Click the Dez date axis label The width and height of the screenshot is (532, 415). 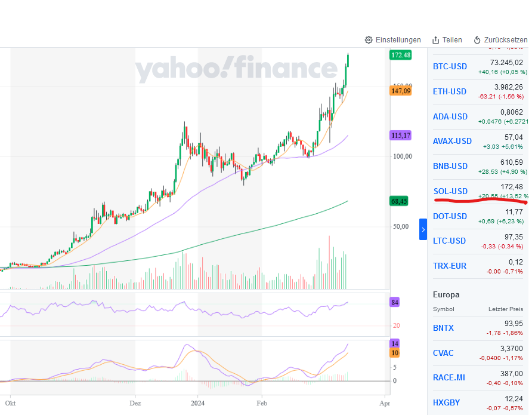click(135, 404)
